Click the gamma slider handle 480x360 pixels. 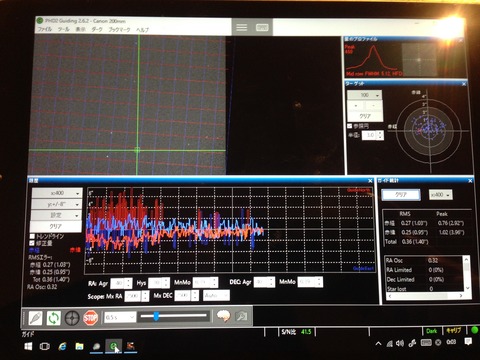[156, 316]
